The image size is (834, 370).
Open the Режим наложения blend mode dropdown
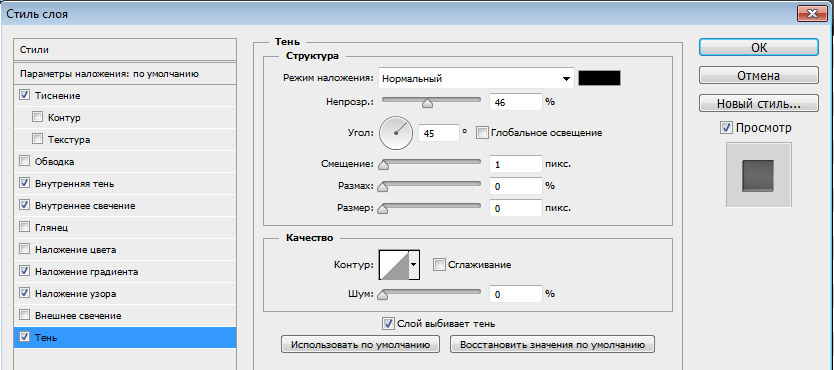click(477, 79)
